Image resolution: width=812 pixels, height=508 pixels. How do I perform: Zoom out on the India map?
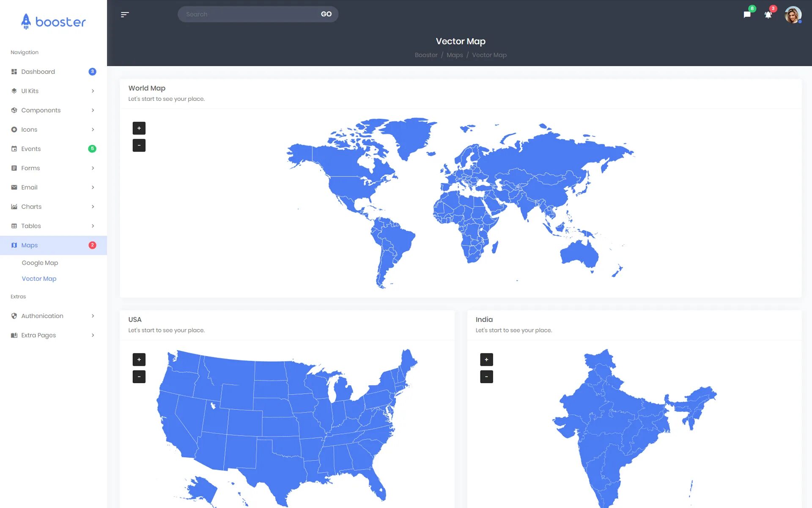pyautogui.click(x=486, y=377)
